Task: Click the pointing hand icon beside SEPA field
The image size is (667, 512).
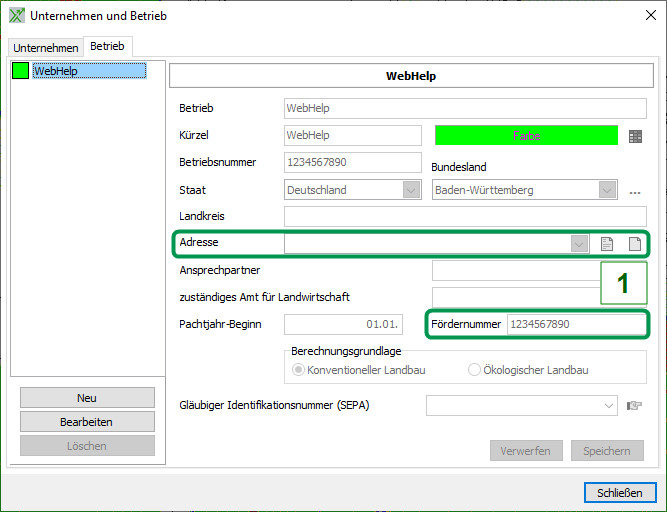Action: click(634, 405)
